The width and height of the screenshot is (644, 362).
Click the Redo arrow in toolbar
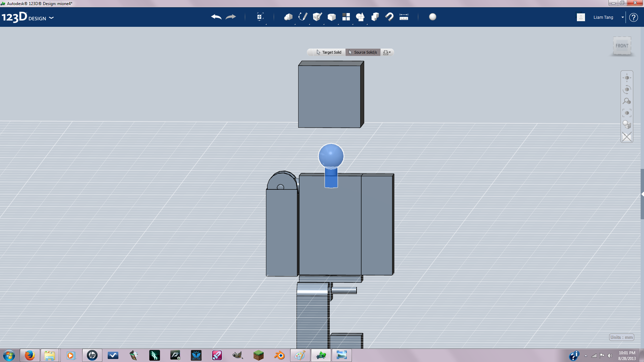coord(231,17)
